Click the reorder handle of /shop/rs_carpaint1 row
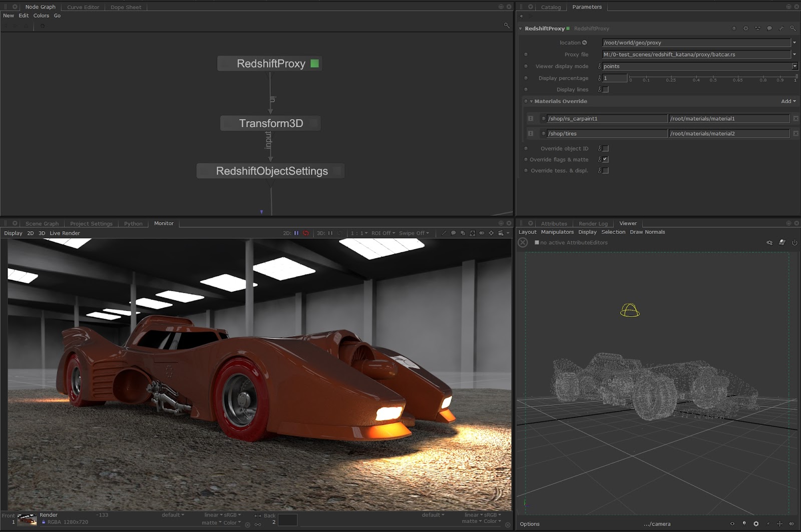801x532 pixels. (531, 119)
